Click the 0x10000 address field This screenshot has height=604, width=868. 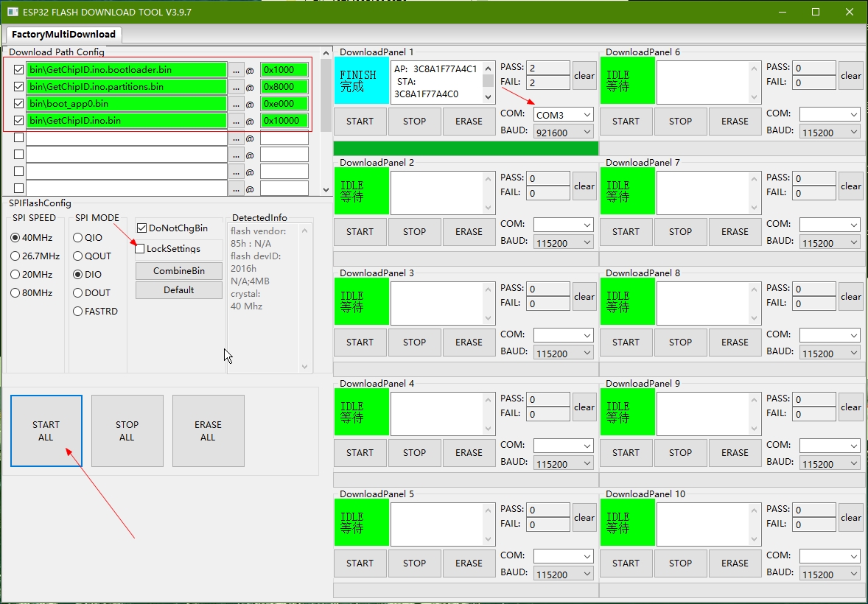[284, 121]
